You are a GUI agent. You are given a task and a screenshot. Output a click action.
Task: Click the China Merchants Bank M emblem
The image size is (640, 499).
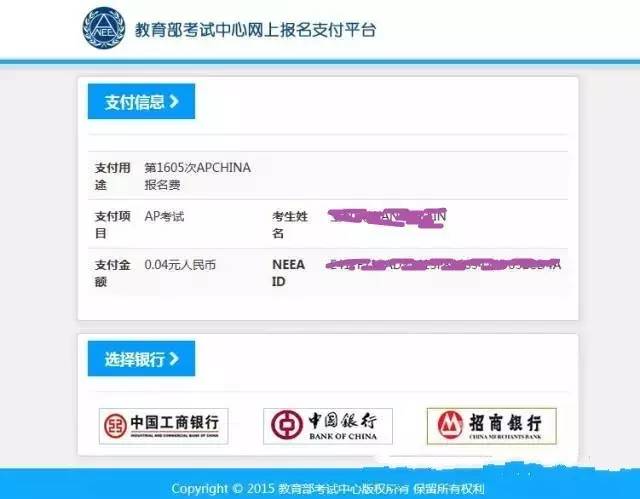point(450,424)
